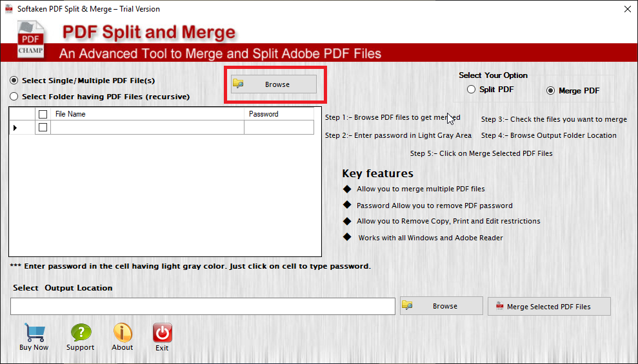
Task: Click the 'Key features' heading
Action: point(377,173)
